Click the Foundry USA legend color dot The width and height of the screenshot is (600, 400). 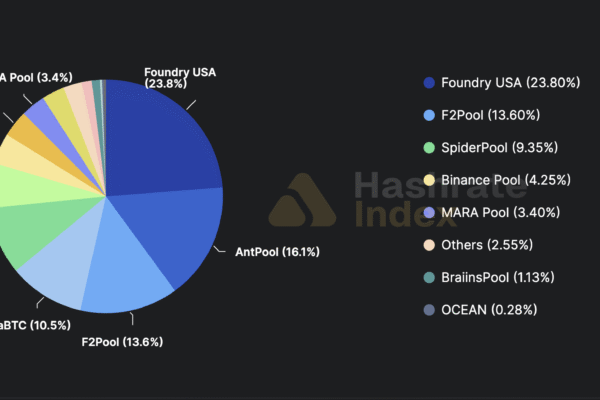[429, 83]
